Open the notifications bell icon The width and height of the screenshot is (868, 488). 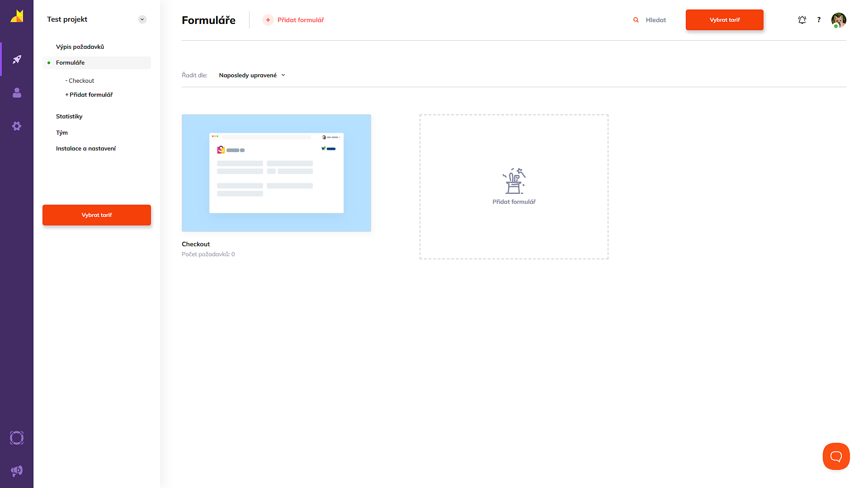[802, 20]
